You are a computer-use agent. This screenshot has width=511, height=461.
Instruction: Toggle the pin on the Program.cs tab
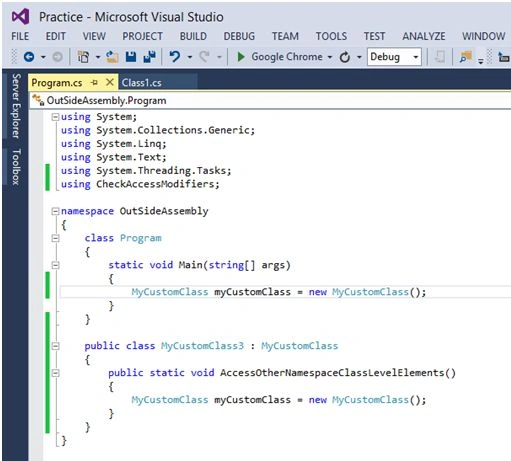pyautogui.click(x=95, y=82)
